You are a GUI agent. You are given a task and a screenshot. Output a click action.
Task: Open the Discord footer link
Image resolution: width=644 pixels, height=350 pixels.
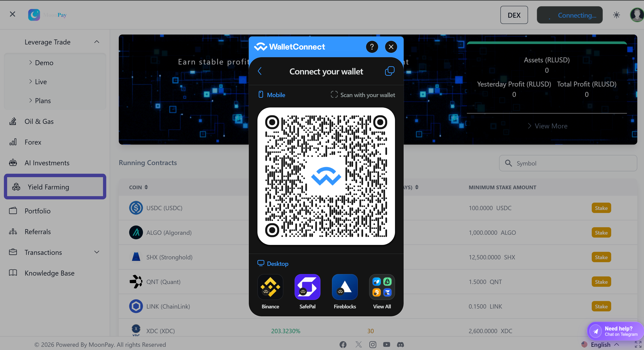coord(400,345)
